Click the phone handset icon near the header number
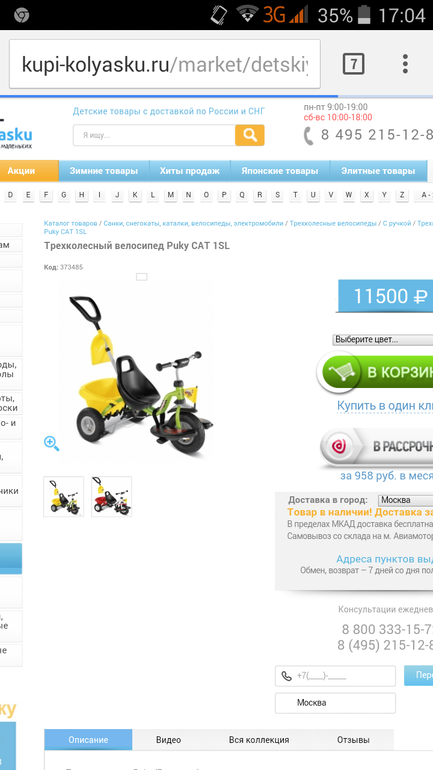This screenshot has width=433, height=770. [308, 136]
